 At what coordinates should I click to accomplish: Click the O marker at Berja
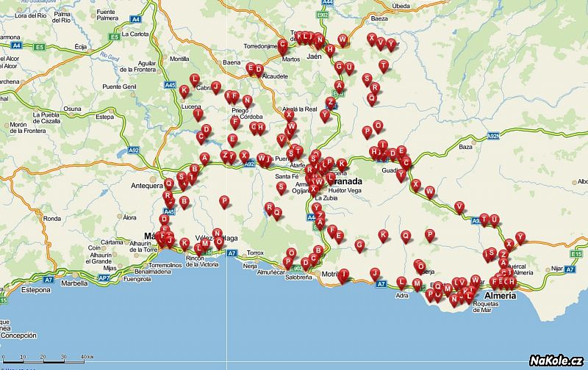tap(420, 269)
